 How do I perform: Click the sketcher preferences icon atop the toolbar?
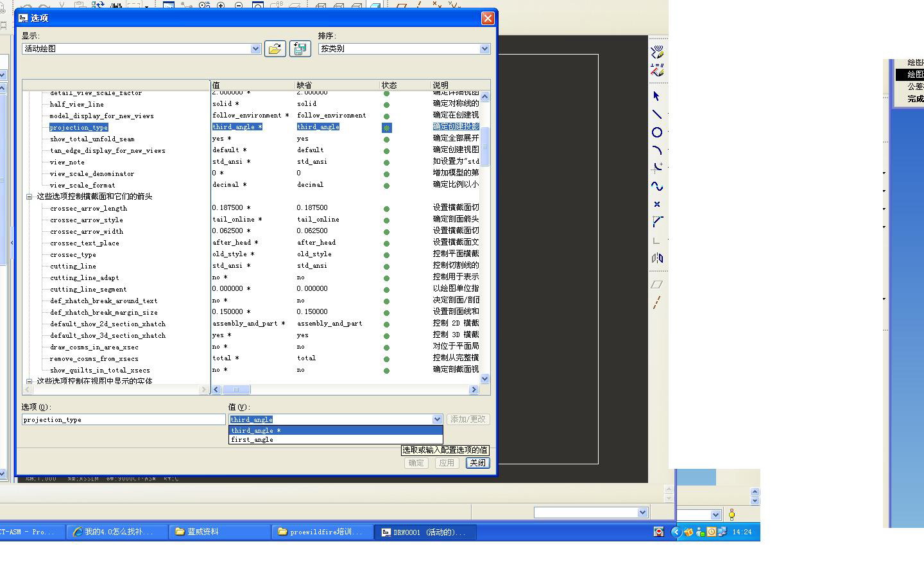(656, 52)
